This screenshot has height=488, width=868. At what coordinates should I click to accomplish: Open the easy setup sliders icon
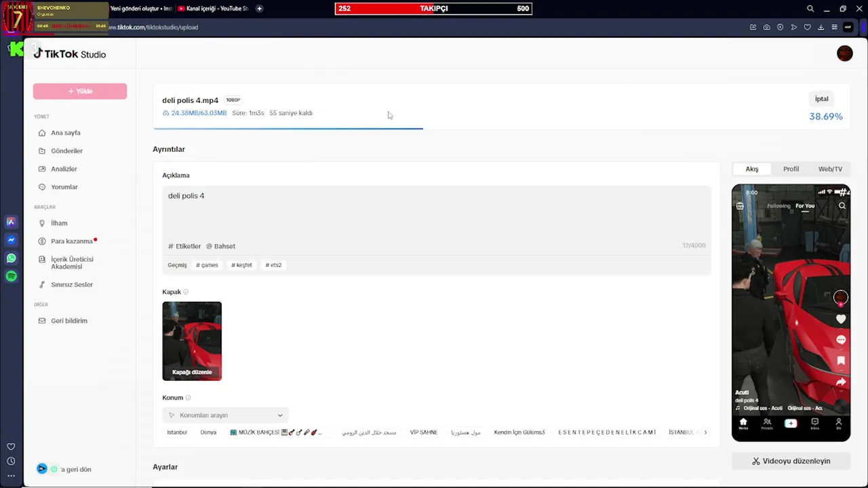(834, 27)
